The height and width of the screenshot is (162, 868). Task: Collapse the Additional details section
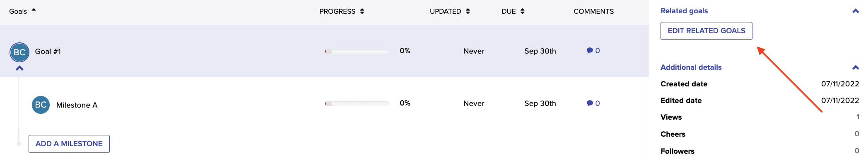[x=856, y=67]
